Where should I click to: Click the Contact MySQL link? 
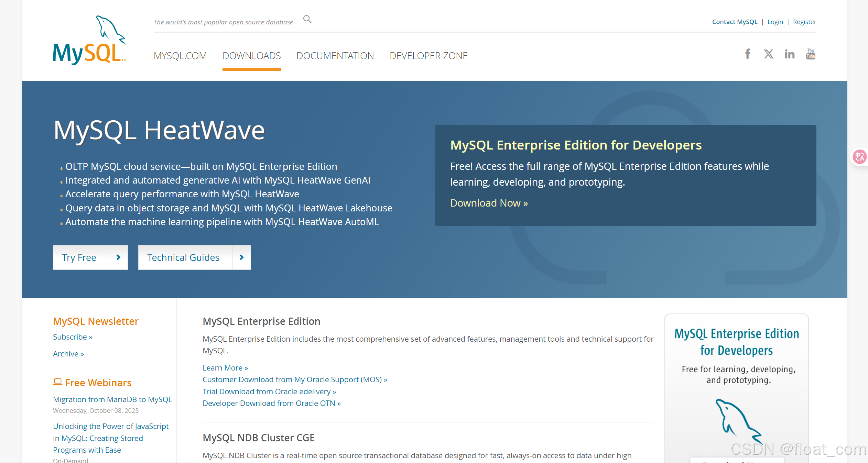[735, 22]
